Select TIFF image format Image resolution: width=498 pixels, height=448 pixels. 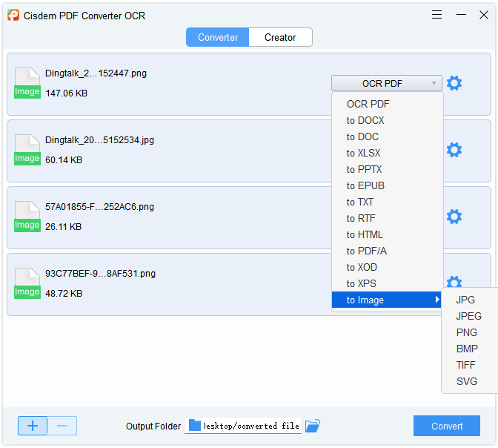pos(469,365)
